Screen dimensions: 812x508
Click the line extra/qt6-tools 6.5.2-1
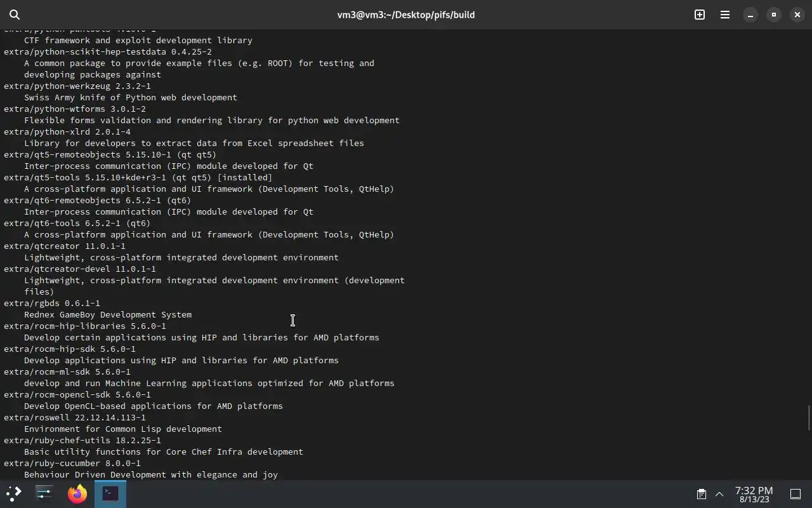tap(77, 223)
